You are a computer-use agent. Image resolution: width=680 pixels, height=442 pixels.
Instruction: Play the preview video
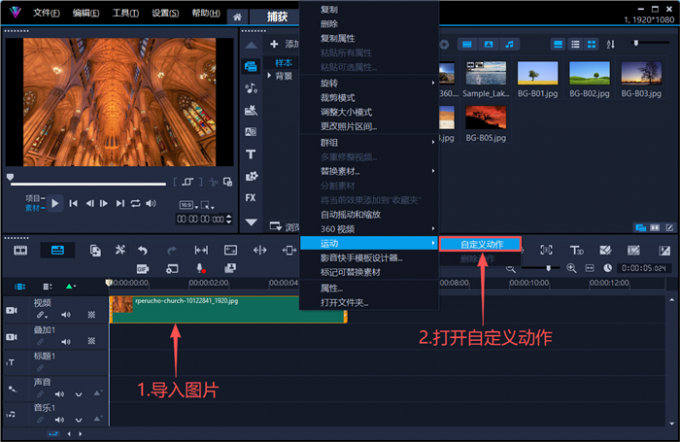coord(55,203)
